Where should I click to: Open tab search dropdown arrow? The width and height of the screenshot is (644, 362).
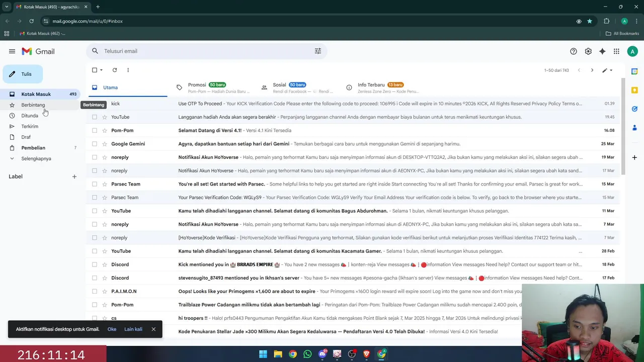click(x=7, y=7)
